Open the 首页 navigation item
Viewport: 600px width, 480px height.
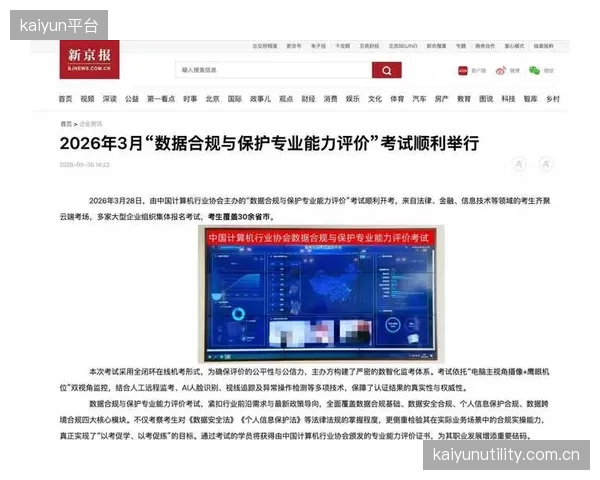[x=65, y=99]
